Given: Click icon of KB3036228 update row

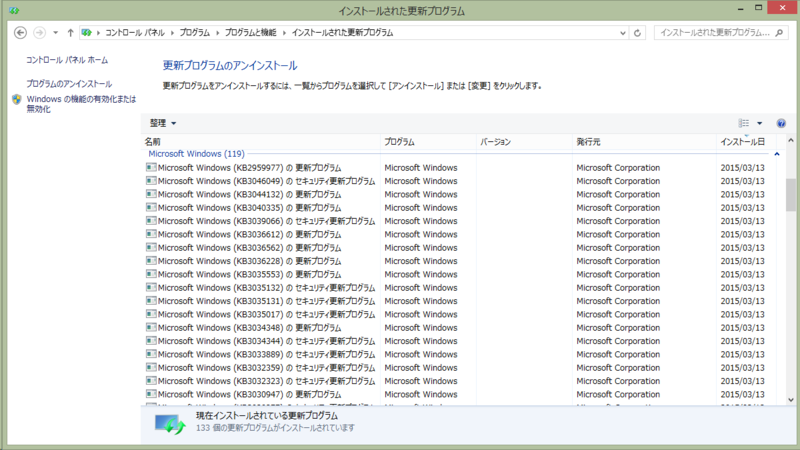Looking at the screenshot, I should pos(151,260).
